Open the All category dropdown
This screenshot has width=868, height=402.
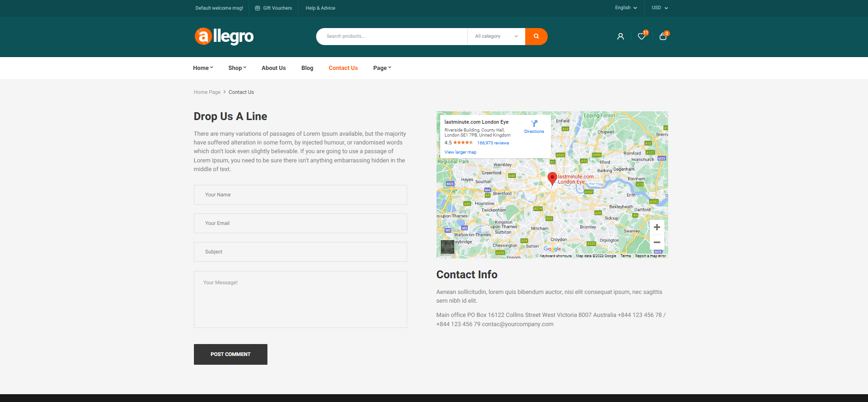click(x=496, y=36)
